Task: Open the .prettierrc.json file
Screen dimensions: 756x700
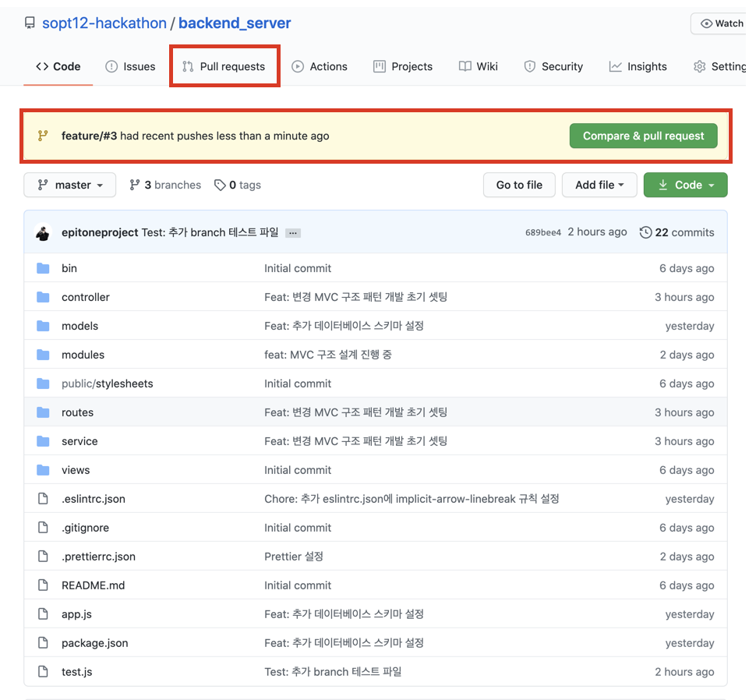Action: point(98,557)
